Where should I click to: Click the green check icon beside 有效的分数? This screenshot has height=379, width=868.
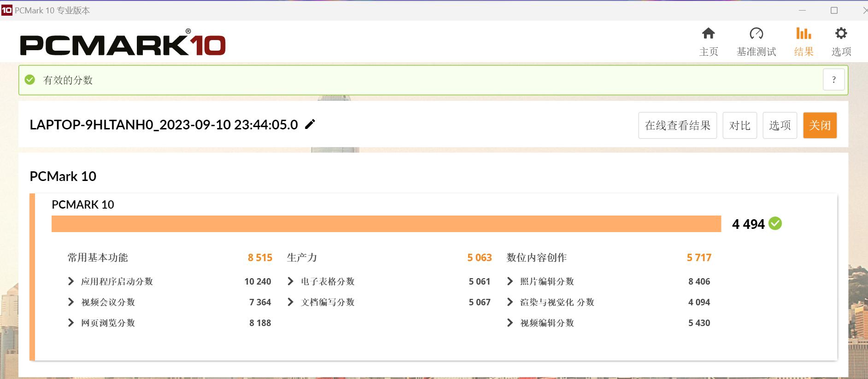click(30, 80)
